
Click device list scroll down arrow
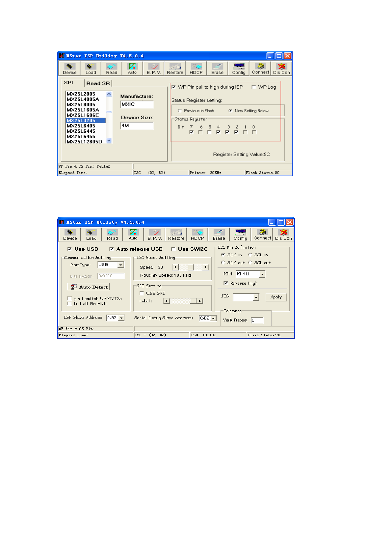(109, 141)
